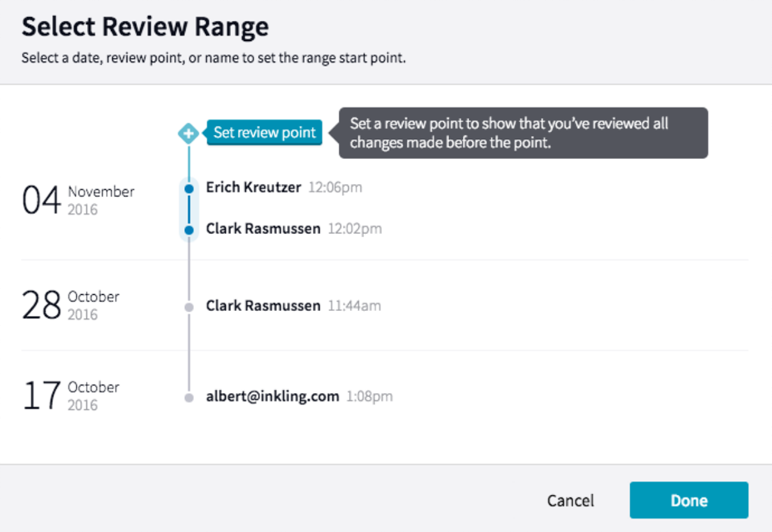Select the 04 November 2016 date
This screenshot has height=532, width=772.
click(x=78, y=200)
